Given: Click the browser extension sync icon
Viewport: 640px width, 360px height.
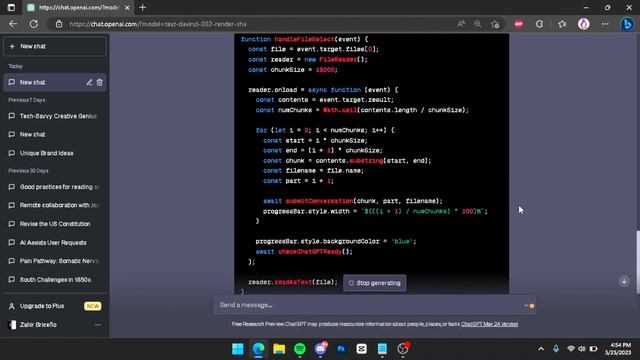Looking at the screenshot, I should pyautogui.click(x=540, y=24).
